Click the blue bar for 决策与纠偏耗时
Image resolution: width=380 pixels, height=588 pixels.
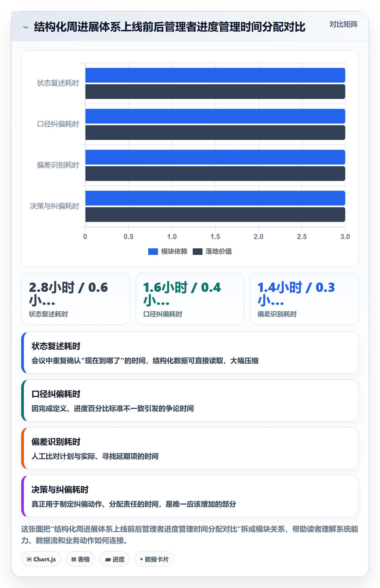[215, 198]
